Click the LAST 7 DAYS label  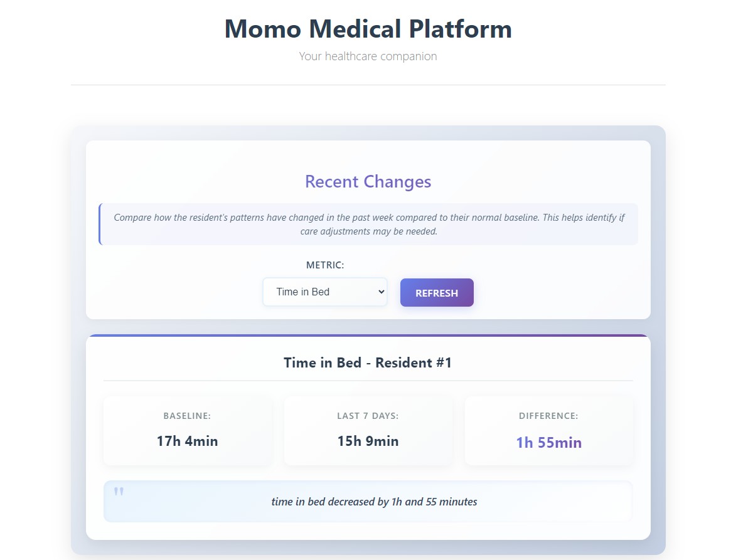(368, 416)
